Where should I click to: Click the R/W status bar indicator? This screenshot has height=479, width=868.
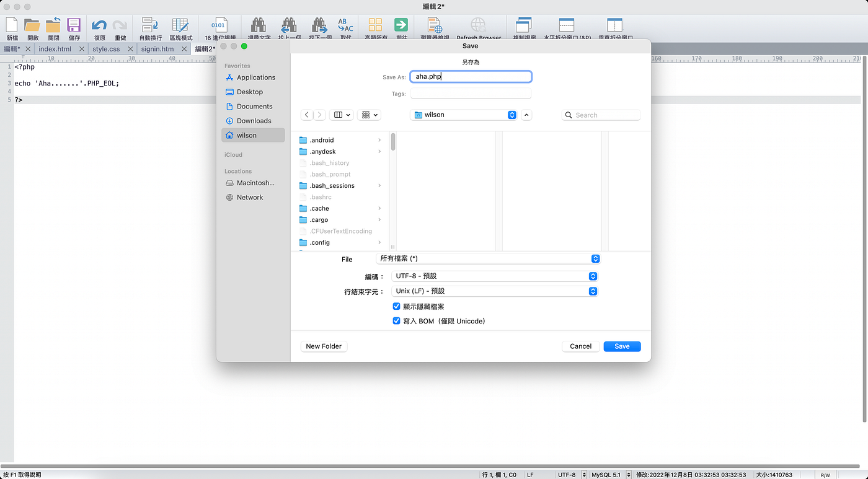(x=825, y=475)
